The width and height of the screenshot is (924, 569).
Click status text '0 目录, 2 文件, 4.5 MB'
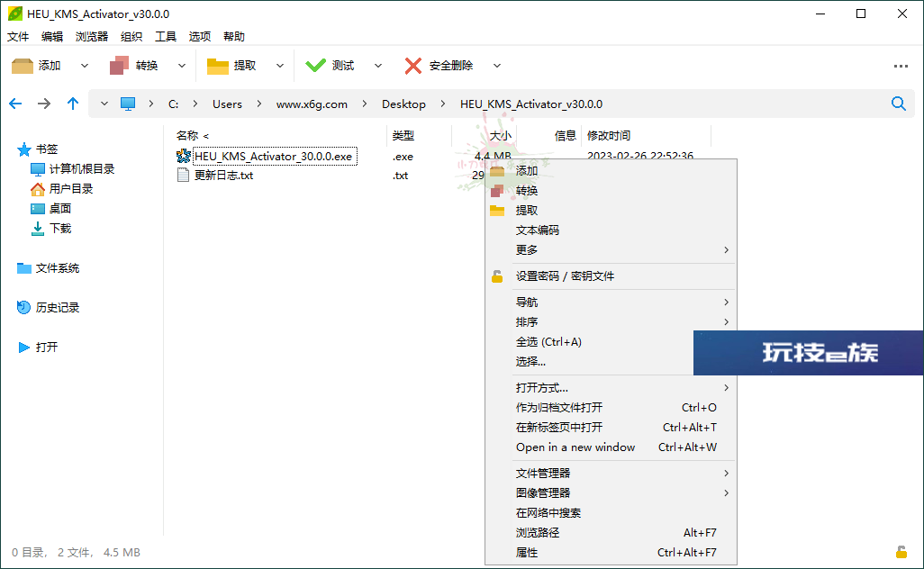pos(76,553)
